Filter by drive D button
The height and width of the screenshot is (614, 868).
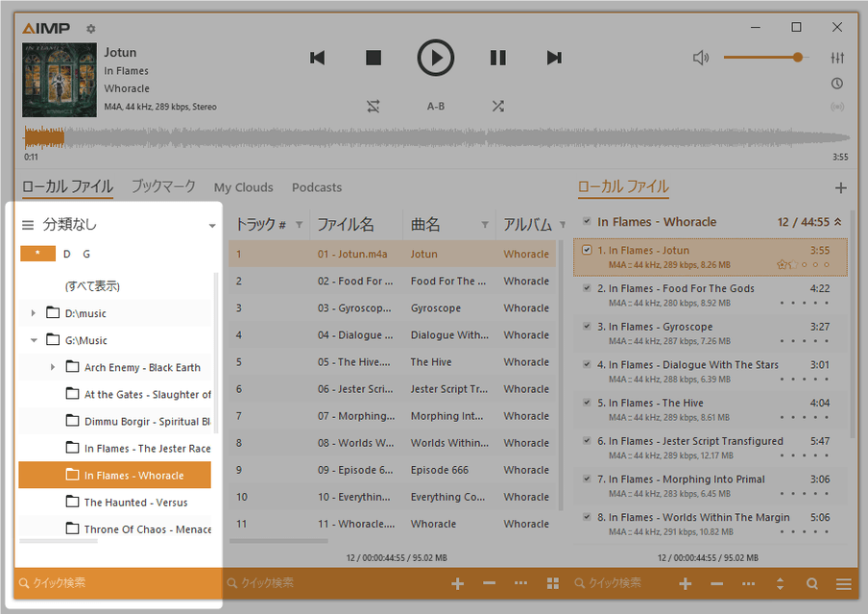[67, 254]
